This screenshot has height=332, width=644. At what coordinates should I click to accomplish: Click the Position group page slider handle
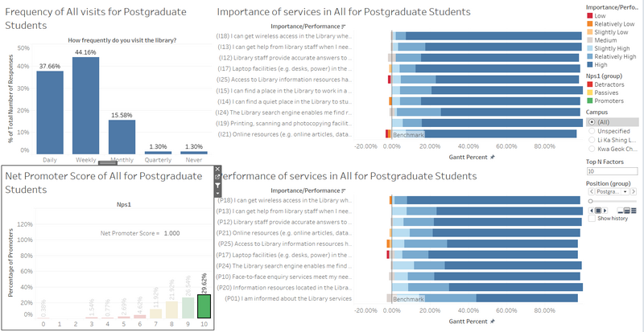pos(591,201)
